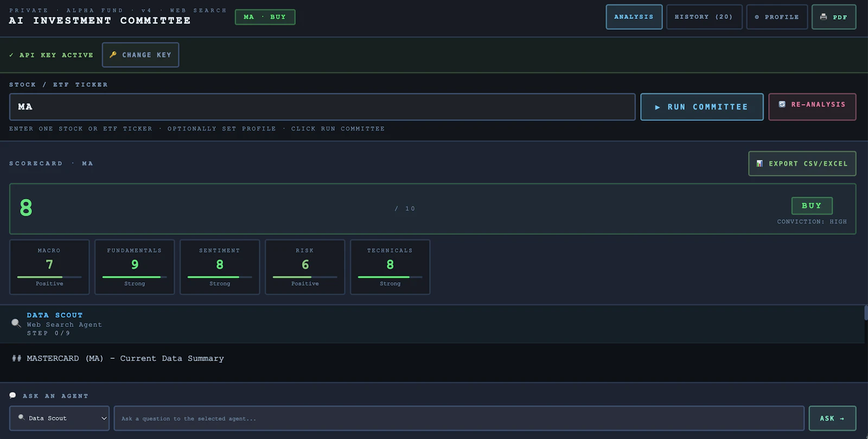
Task: Click the BUY verdict badge
Action: [812, 206]
